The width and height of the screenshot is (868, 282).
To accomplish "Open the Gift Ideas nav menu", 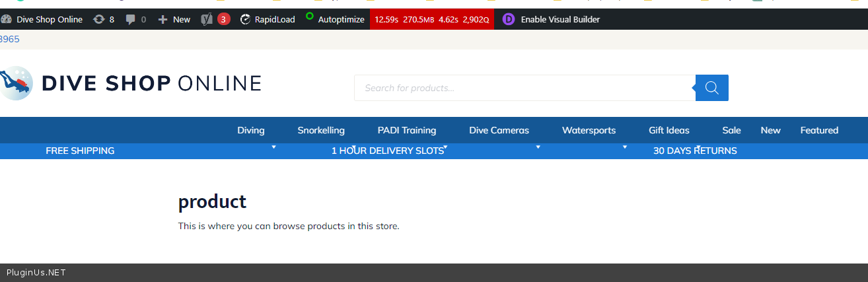I will click(x=669, y=130).
